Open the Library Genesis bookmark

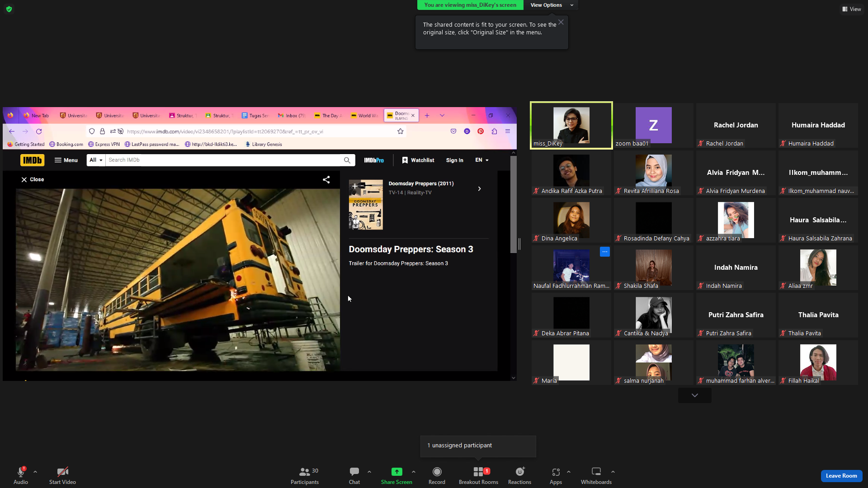pos(264,145)
